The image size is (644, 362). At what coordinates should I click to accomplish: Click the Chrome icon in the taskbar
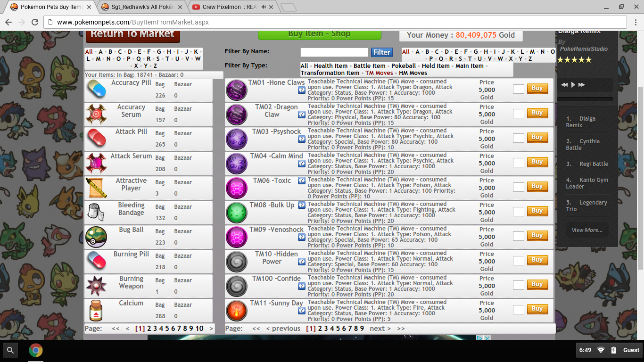(36, 350)
